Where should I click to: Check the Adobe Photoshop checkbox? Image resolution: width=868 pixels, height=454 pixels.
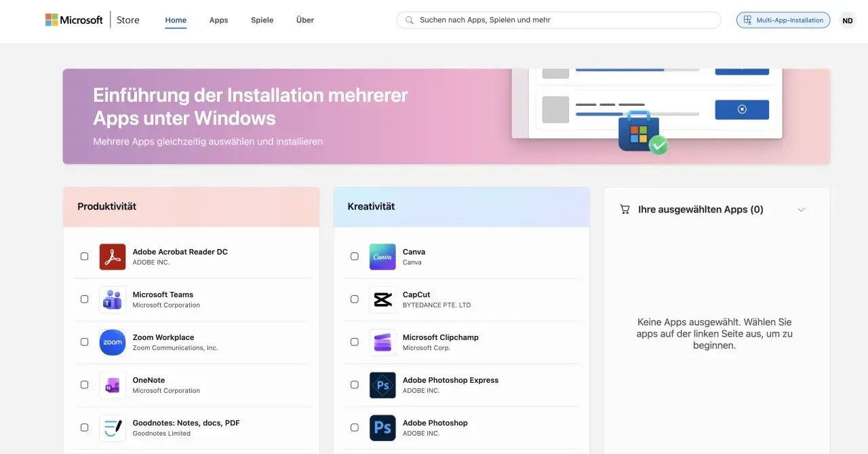pos(354,428)
